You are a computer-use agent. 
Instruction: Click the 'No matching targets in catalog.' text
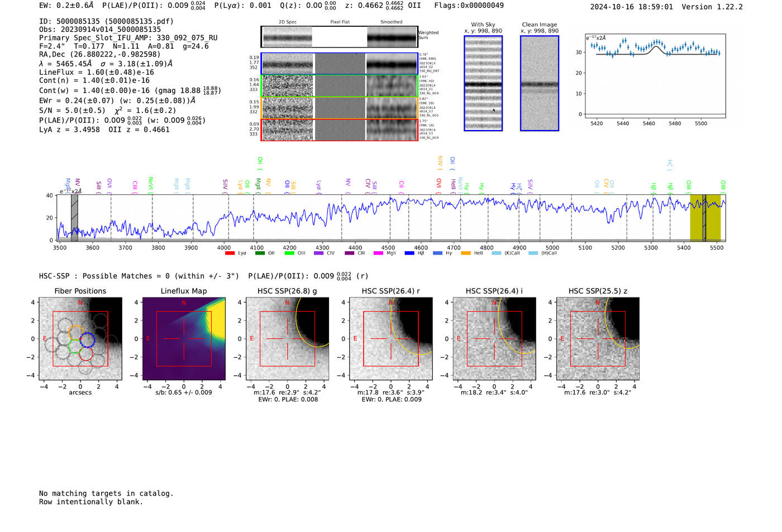(x=106, y=493)
